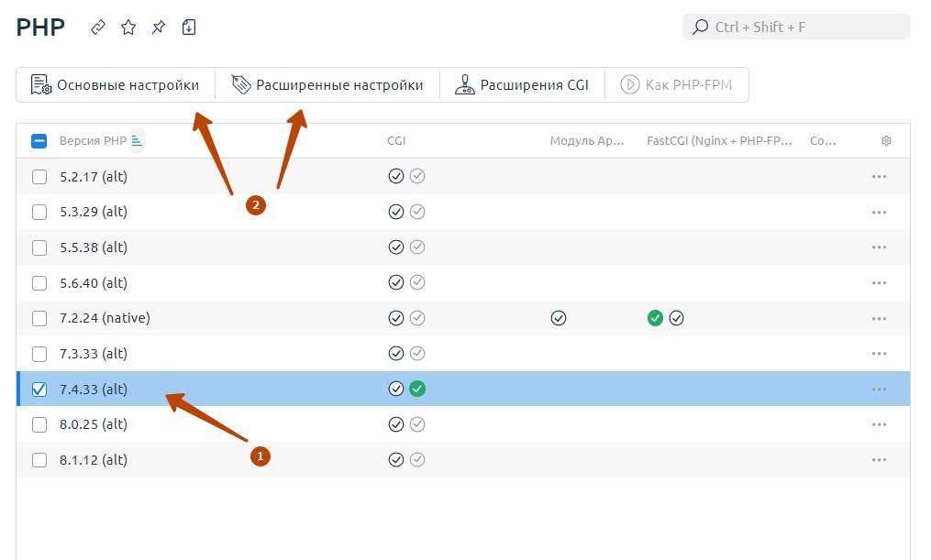Image resolution: width=931 pixels, height=560 pixels.
Task: Focus the Ctrl + Shift + F search field
Action: click(796, 27)
